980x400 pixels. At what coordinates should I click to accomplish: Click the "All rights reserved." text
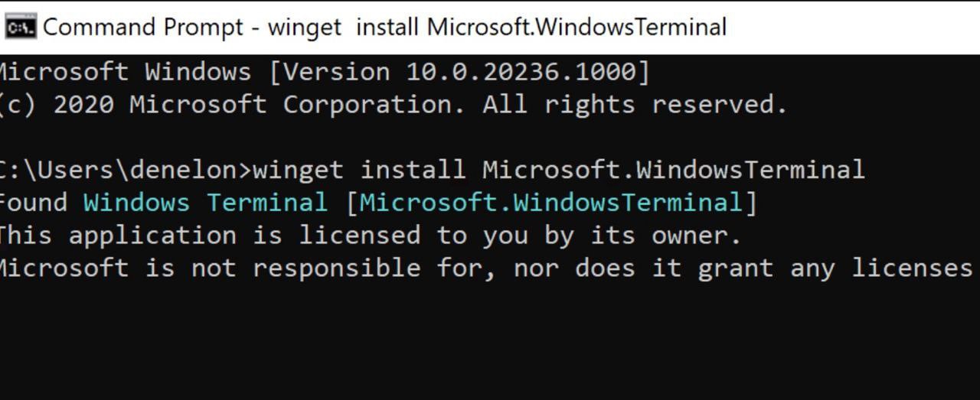(x=635, y=104)
